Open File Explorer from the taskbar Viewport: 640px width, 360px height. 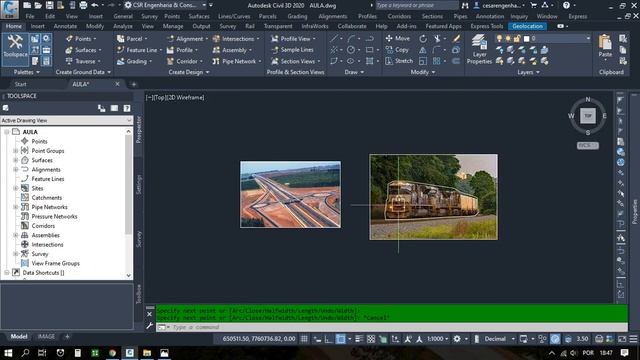coord(147,353)
